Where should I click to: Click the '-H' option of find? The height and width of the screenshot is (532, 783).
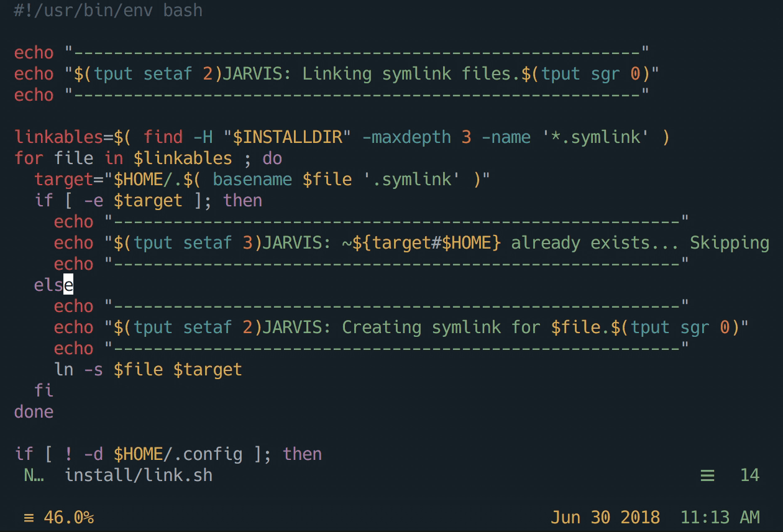pos(203,137)
